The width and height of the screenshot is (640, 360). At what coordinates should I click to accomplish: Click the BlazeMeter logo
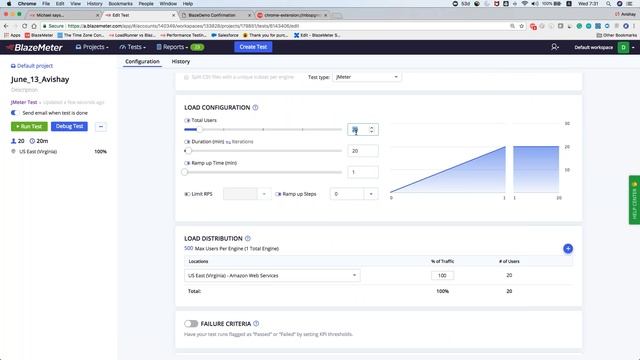point(35,47)
